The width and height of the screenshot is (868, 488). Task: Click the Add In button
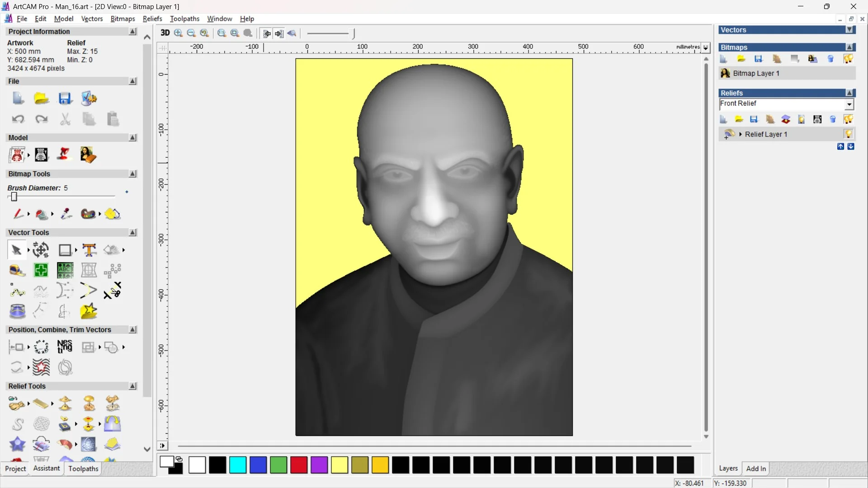[756, 469]
